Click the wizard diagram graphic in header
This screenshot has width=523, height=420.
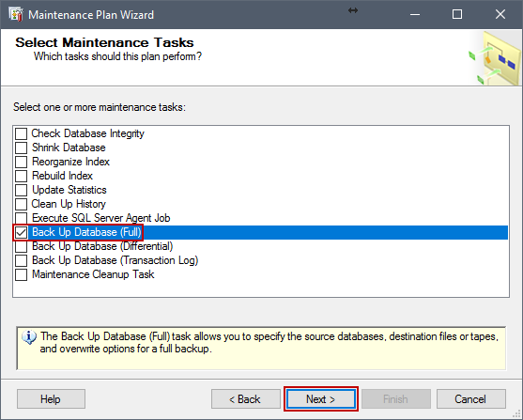pyautogui.click(x=495, y=57)
